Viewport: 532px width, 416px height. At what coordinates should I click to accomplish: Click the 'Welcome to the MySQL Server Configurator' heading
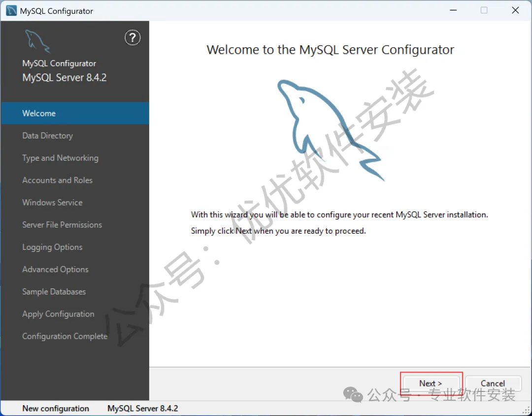click(x=330, y=50)
